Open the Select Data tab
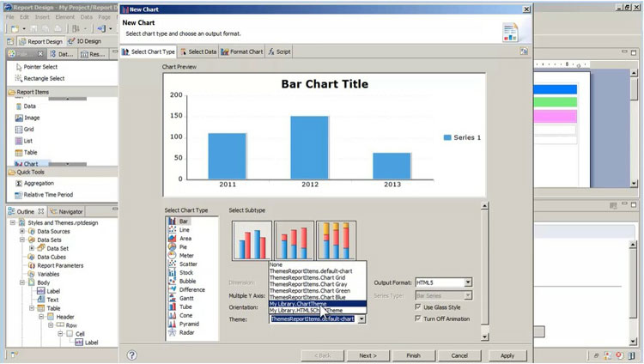The height and width of the screenshot is (364, 644). click(x=198, y=52)
